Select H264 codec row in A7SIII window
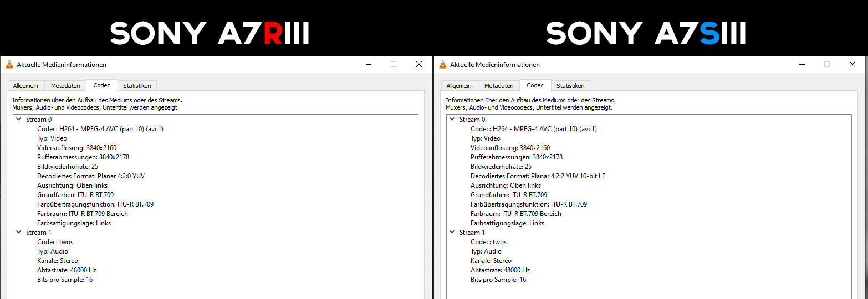This screenshot has width=868, height=299. (x=534, y=129)
